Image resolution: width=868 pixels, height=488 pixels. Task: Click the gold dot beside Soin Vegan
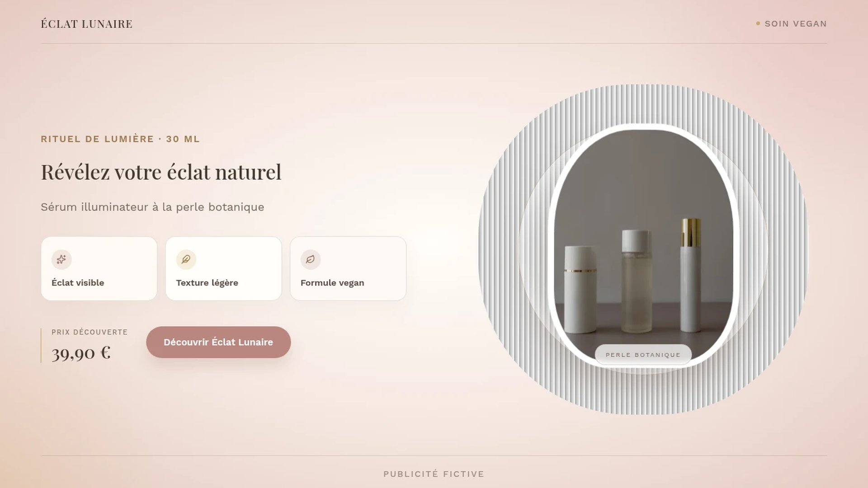[758, 23]
